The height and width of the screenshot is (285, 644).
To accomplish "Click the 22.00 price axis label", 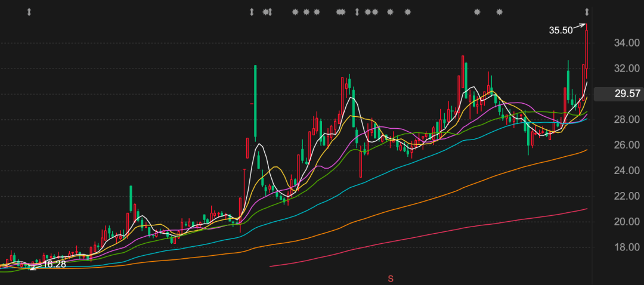I will pos(627,196).
